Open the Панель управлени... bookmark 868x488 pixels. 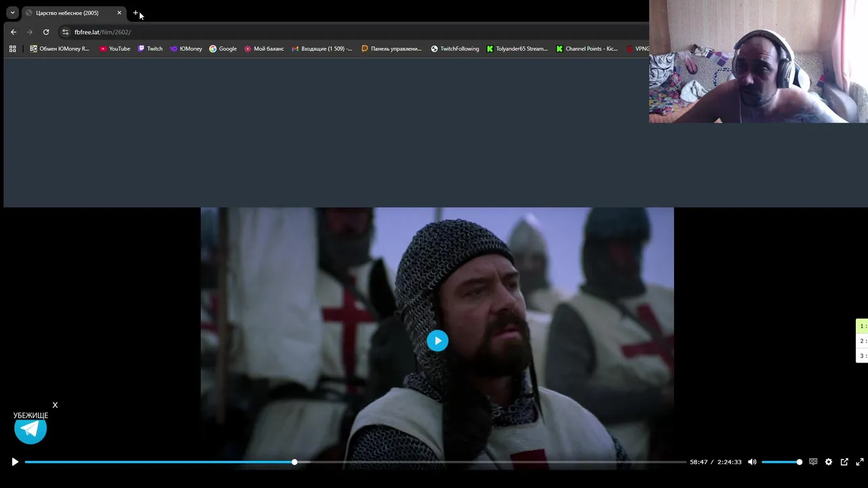click(x=391, y=49)
